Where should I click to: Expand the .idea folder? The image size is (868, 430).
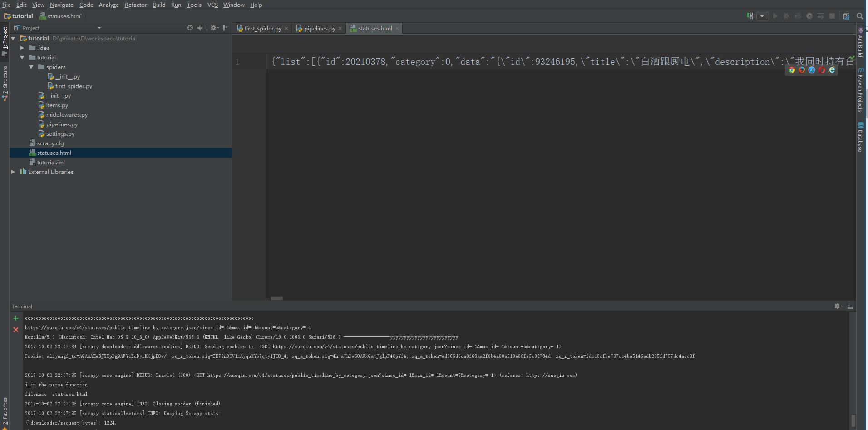coord(22,48)
